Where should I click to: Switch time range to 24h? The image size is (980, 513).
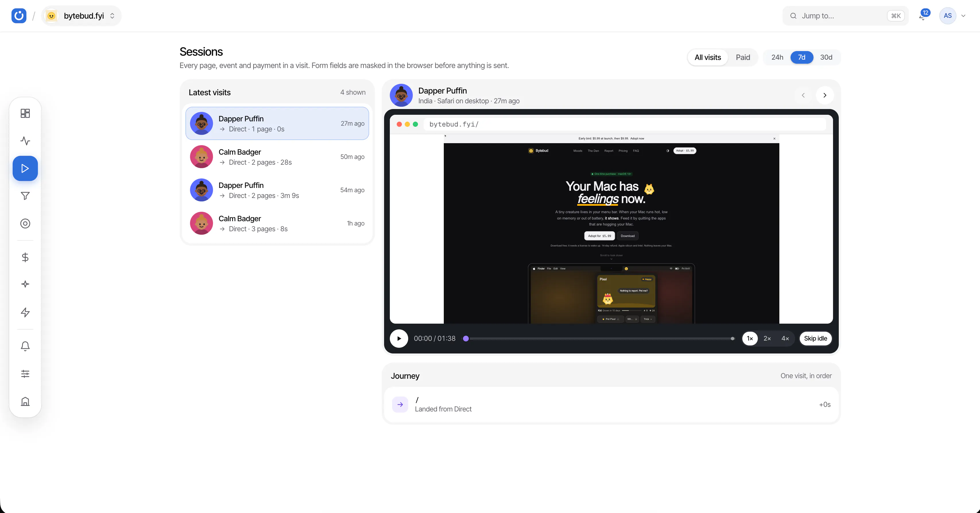pyautogui.click(x=777, y=57)
